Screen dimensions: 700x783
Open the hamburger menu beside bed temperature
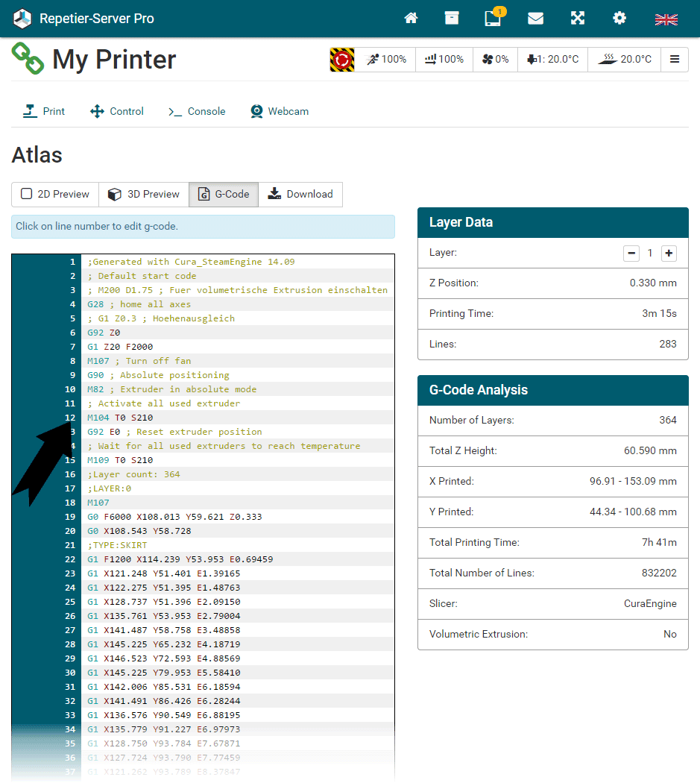(675, 60)
